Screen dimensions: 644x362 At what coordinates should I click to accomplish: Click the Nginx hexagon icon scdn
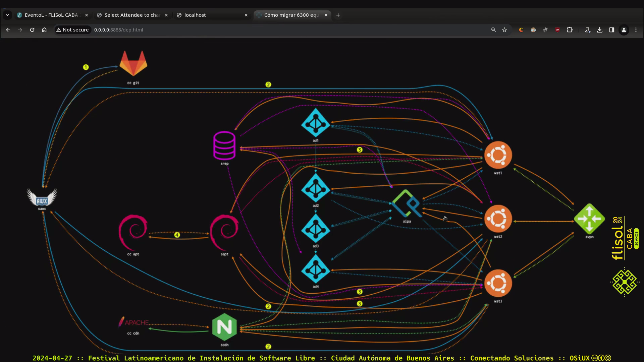tap(224, 327)
